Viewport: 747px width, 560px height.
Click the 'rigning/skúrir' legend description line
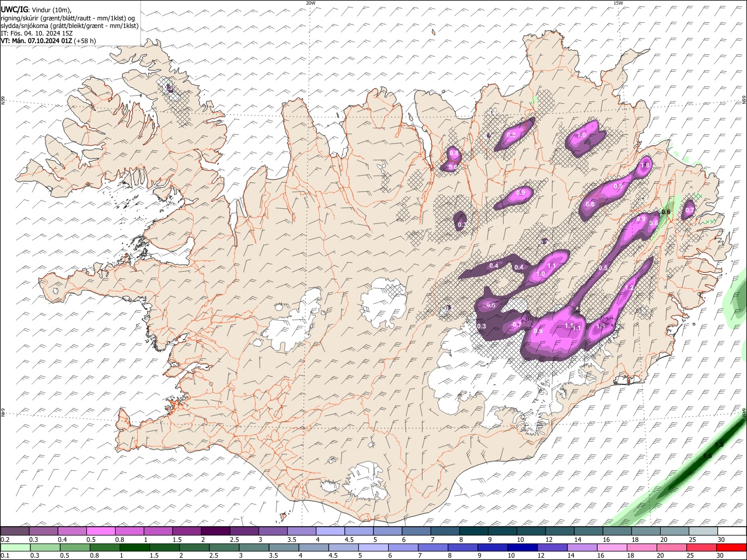pyautogui.click(x=68, y=18)
